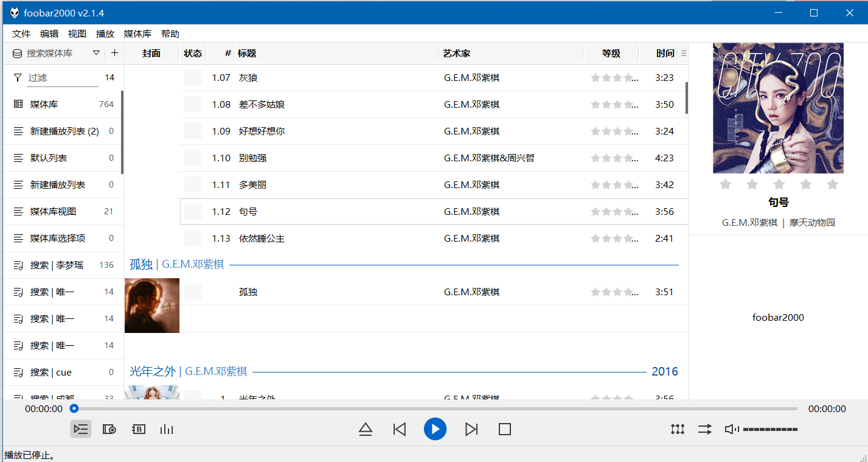Open the 媒体库 menu in the menu bar
The height and width of the screenshot is (462, 868).
point(137,33)
